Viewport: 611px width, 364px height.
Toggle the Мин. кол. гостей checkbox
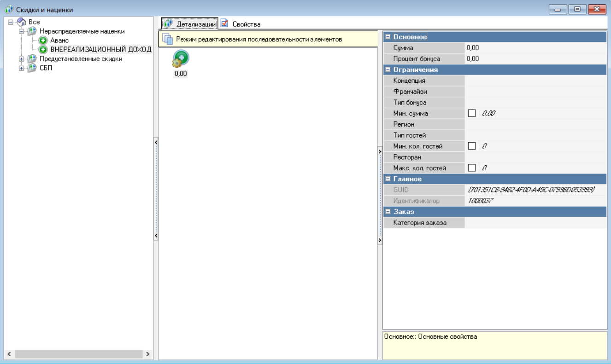[x=472, y=146]
